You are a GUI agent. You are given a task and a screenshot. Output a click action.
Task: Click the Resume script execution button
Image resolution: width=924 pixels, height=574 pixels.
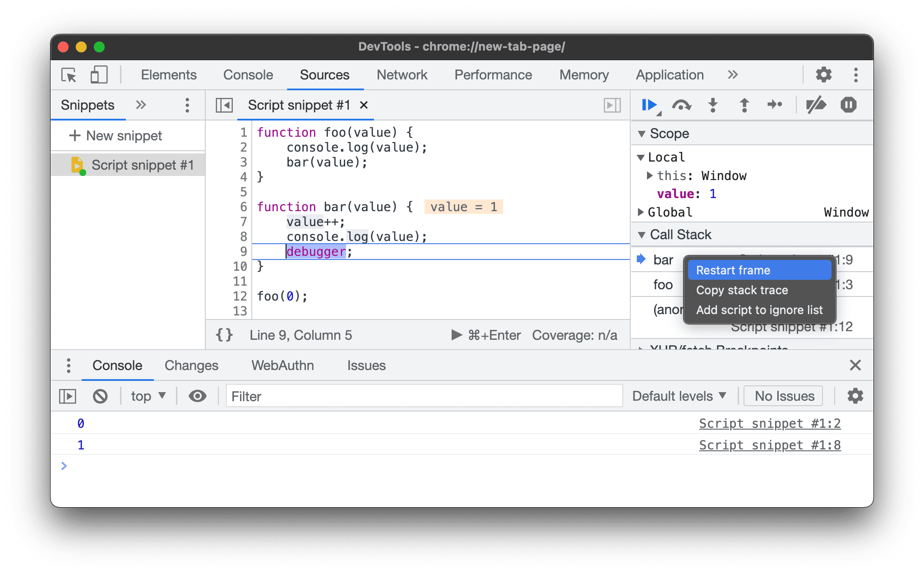coord(649,105)
